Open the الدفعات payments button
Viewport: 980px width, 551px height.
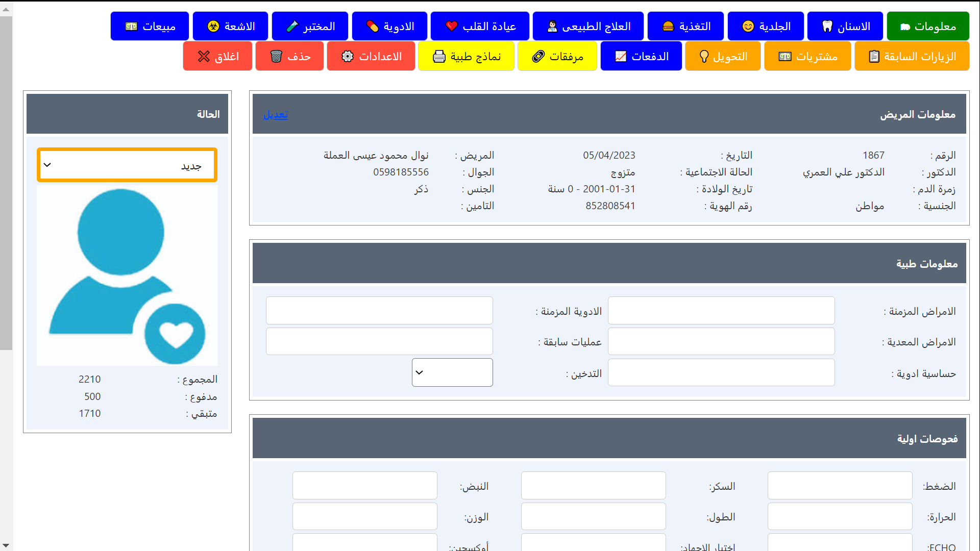[x=641, y=57]
